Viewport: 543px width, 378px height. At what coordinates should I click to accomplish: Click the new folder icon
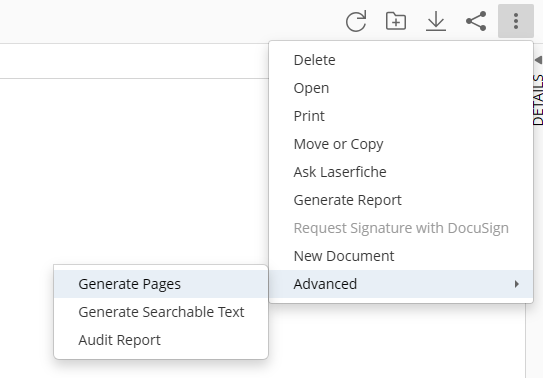396,21
